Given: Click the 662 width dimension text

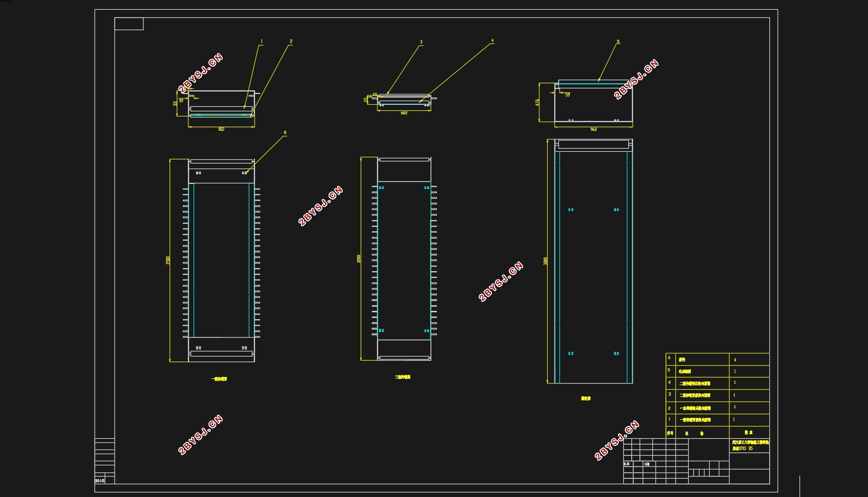Looking at the screenshot, I should (x=404, y=113).
